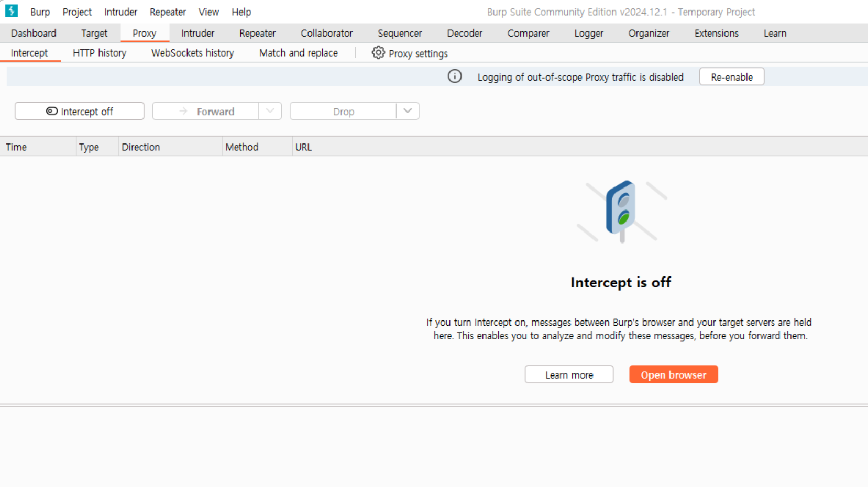Screen dimensions: 868x487
Task: Open the View menu
Action: (208, 12)
